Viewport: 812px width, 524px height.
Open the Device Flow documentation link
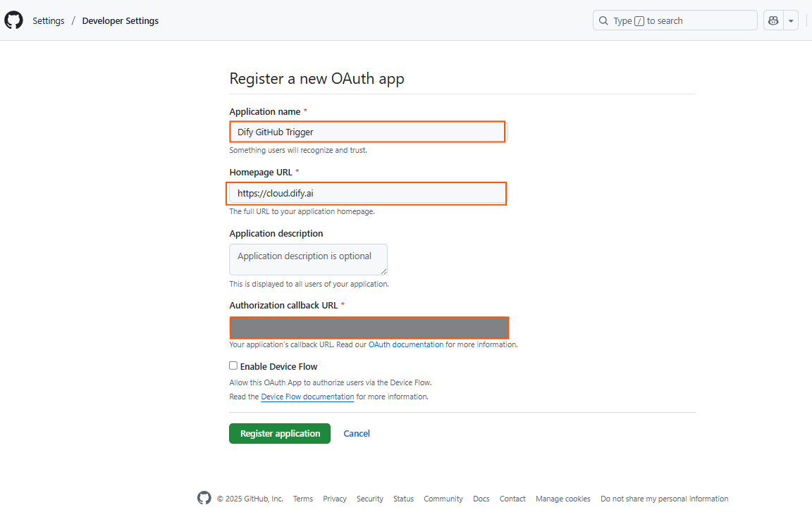(x=307, y=397)
